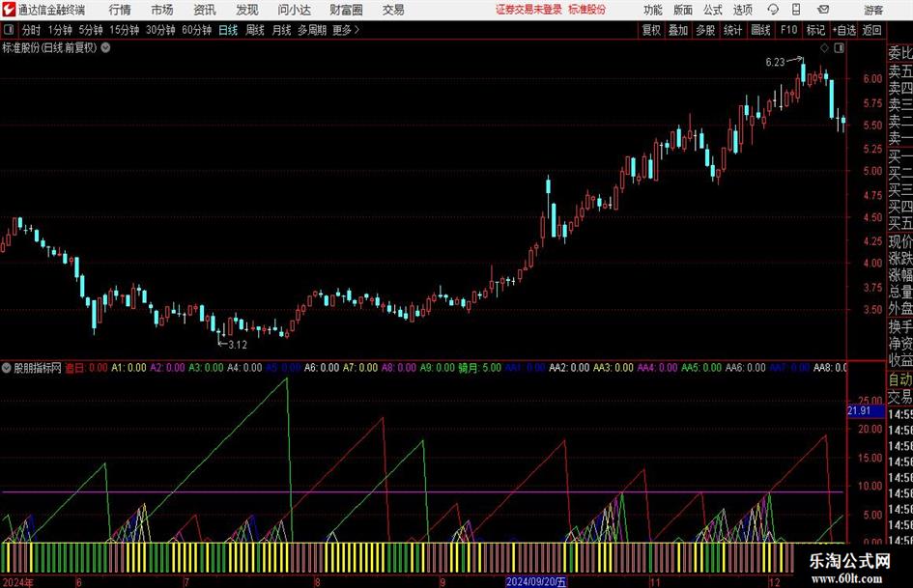Image resolution: width=913 pixels, height=588 pixels.
Task: Click the 叠加 overlay button
Action: 678,30
